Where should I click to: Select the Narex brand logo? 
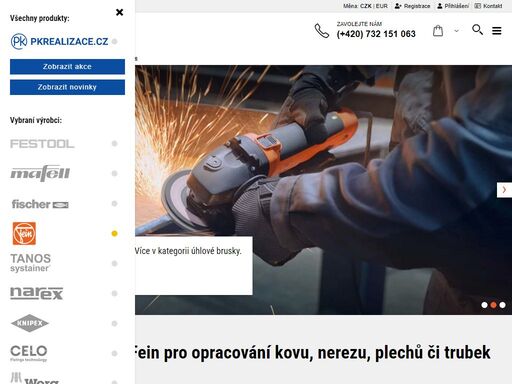[37, 293]
